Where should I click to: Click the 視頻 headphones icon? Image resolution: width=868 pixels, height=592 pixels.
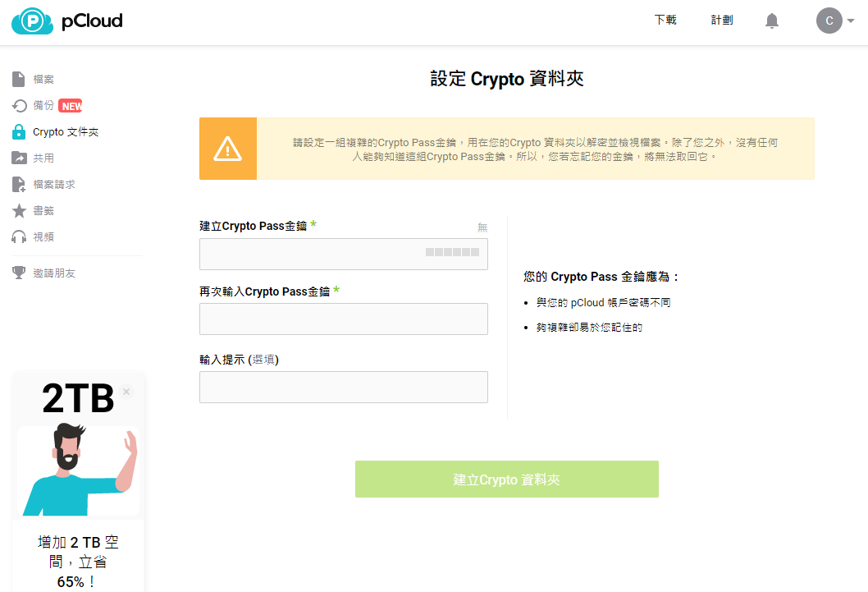pos(19,237)
